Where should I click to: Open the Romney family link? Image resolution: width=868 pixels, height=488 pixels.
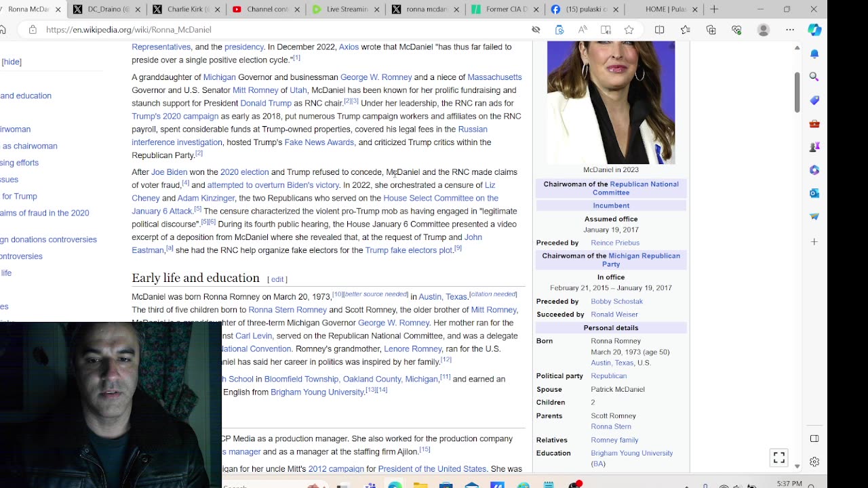pyautogui.click(x=614, y=440)
